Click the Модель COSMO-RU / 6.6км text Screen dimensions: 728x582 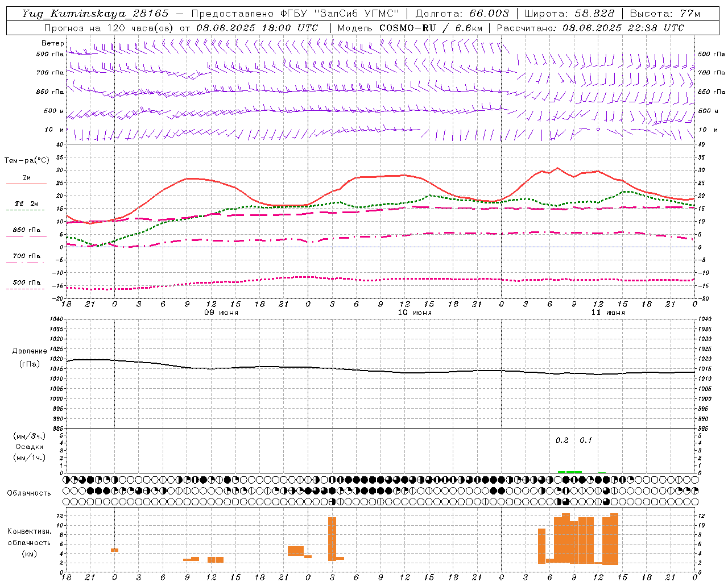coord(409,28)
